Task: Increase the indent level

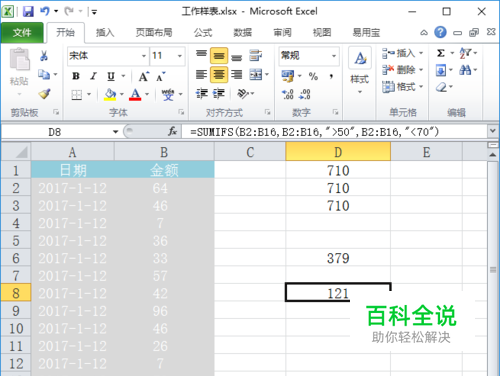Action: coord(219,94)
